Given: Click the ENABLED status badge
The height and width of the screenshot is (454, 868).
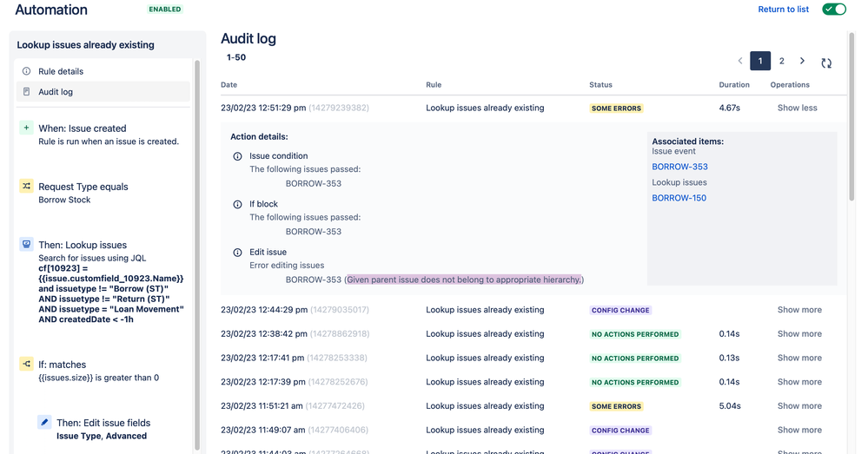Looking at the screenshot, I should tap(164, 9).
